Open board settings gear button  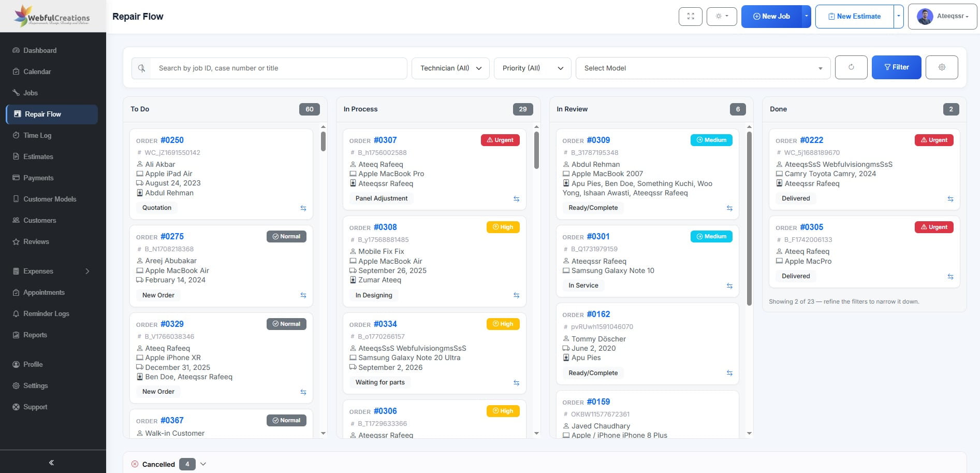pyautogui.click(x=942, y=67)
